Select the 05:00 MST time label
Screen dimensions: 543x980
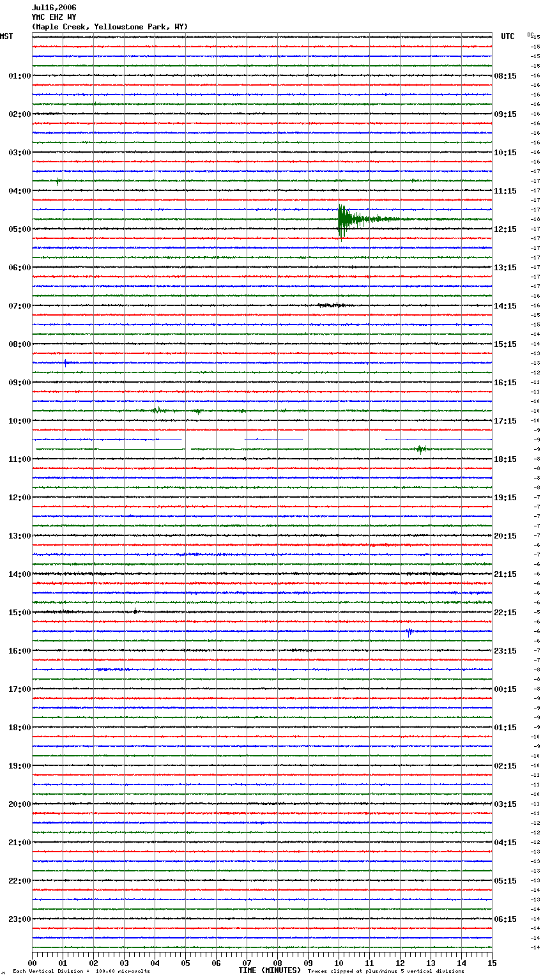(20, 229)
